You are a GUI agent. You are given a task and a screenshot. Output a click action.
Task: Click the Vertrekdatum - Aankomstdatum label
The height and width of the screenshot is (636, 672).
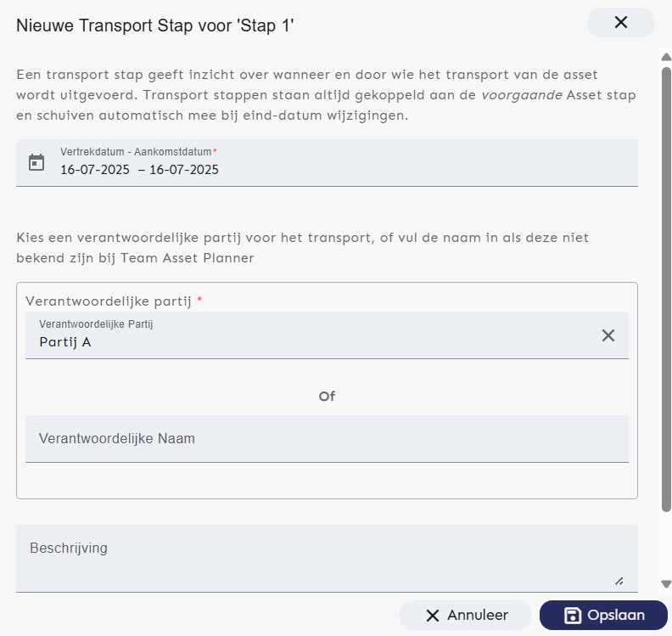pyautogui.click(x=136, y=152)
